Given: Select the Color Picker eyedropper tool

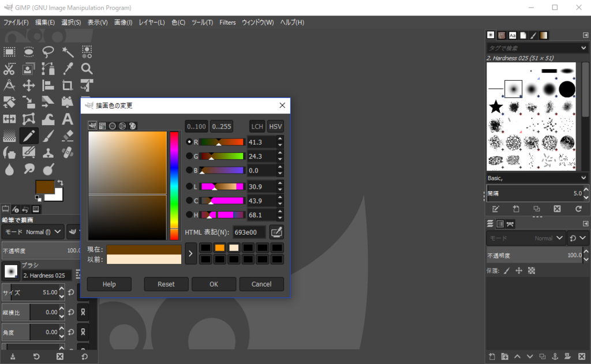Looking at the screenshot, I should [x=68, y=69].
